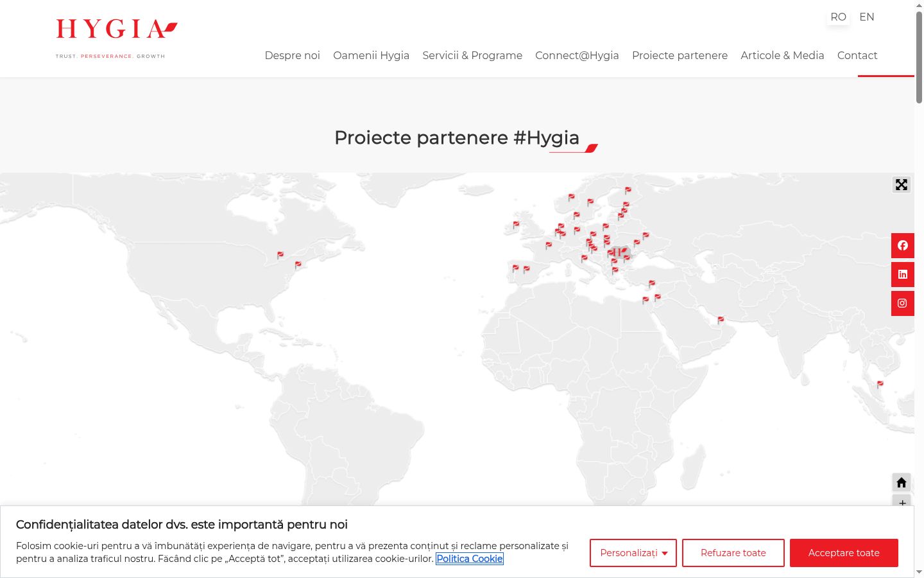Open the Instagram social icon

pyautogui.click(x=902, y=303)
